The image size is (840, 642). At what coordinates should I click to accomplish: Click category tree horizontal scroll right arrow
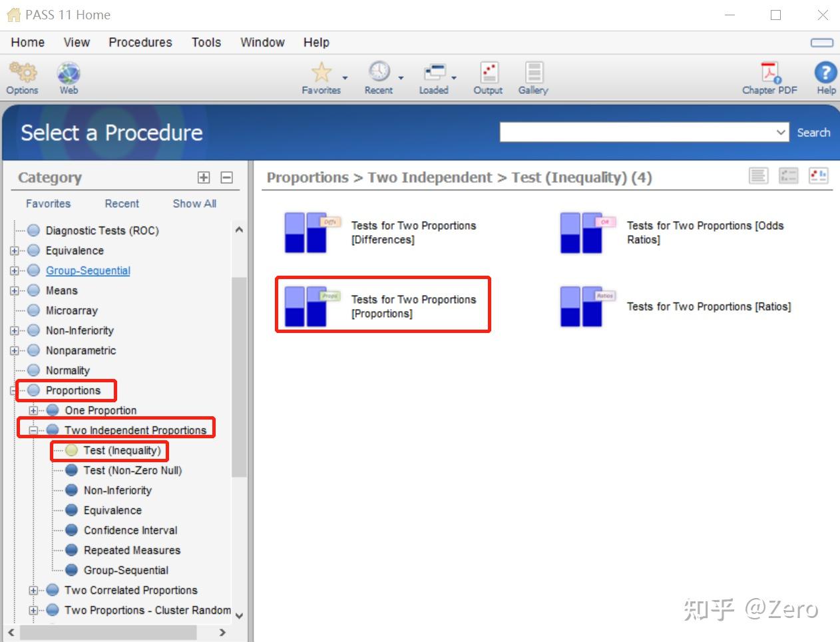222,633
